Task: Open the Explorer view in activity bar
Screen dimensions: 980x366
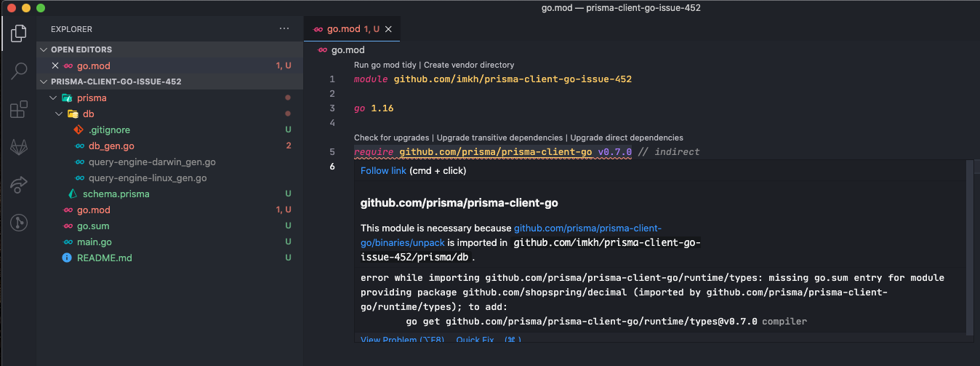Action: pos(19,33)
